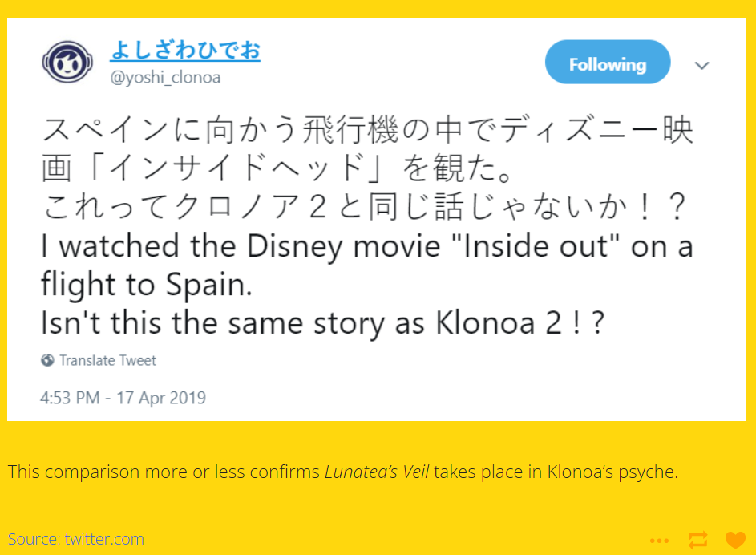Click the line "Isn't this the same story"
This screenshot has width=756, height=555.
(322, 322)
